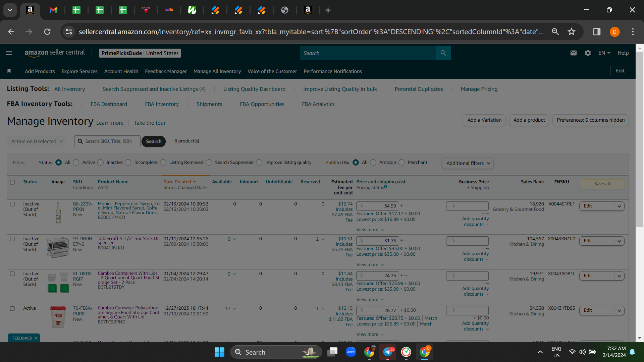Click the dark Search button beside SKU field
The width and height of the screenshot is (644, 362).
[154, 141]
